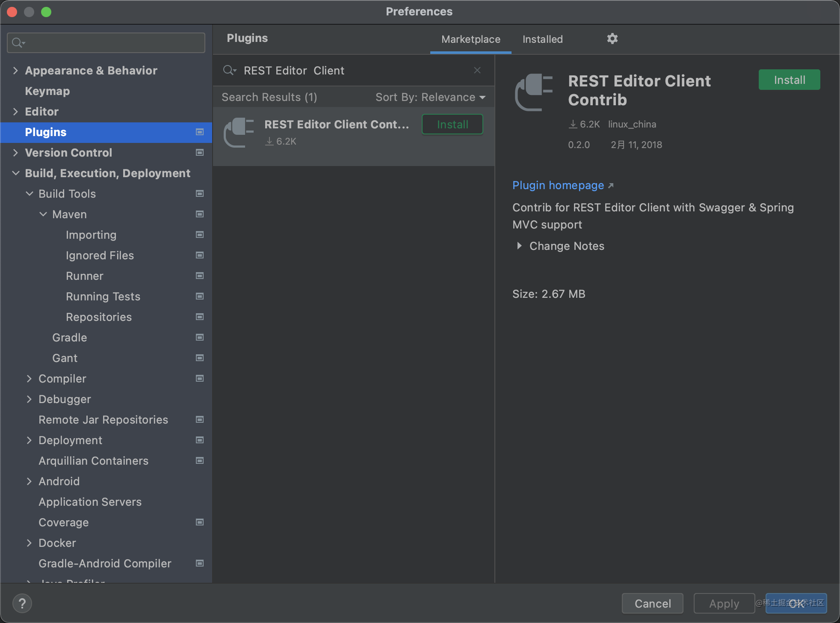Screen dimensions: 840x623
Task: Click Install in the search result row
Action: pyautogui.click(x=452, y=124)
